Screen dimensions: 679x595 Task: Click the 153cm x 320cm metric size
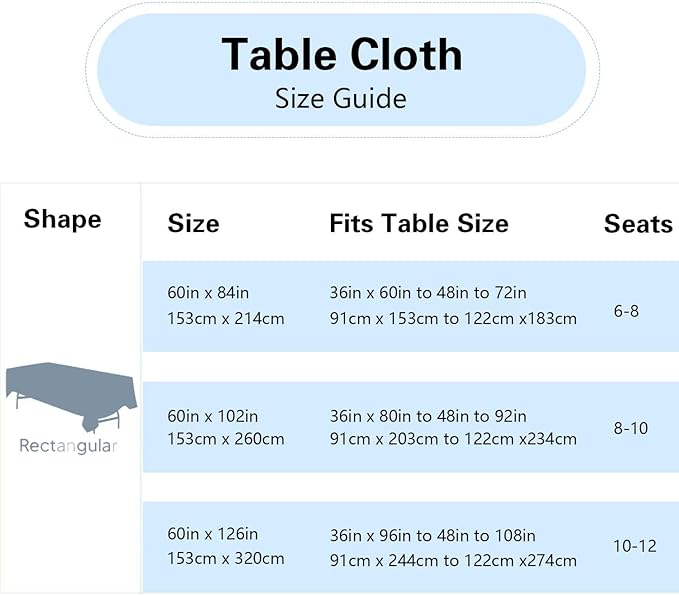[226, 558]
